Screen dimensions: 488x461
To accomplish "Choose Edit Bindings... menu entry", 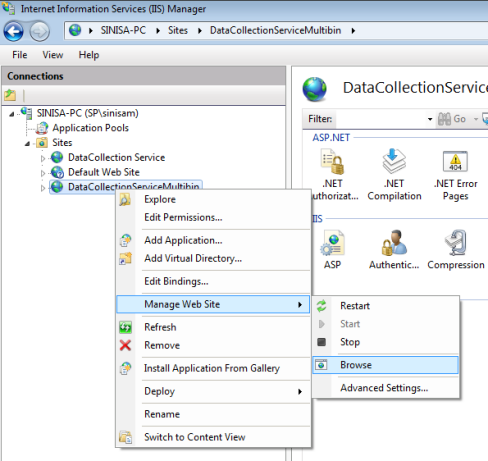I will [x=213, y=281].
